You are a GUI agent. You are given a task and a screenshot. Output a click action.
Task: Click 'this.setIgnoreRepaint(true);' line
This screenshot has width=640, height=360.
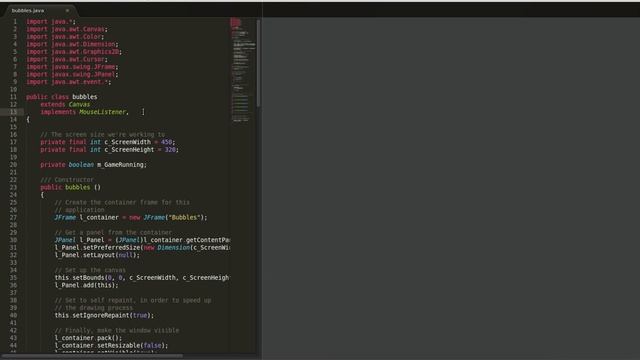click(x=104, y=316)
